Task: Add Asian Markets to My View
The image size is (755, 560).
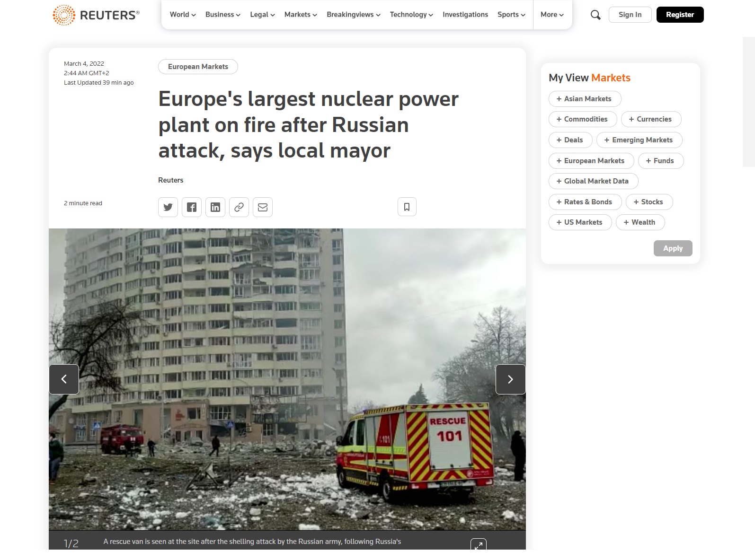Action: coord(585,99)
